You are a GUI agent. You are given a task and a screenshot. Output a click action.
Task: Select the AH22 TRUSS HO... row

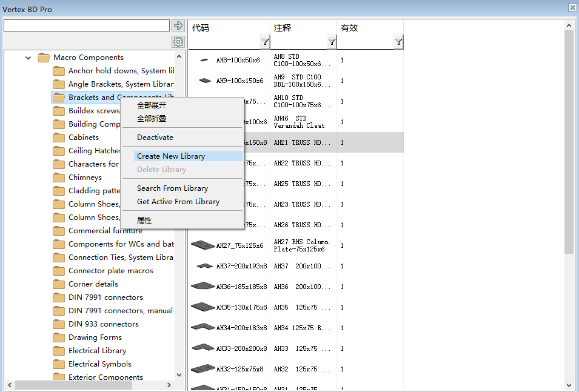coord(296,163)
